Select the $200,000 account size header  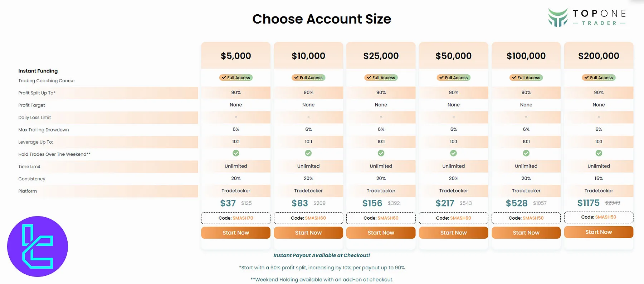pos(599,56)
